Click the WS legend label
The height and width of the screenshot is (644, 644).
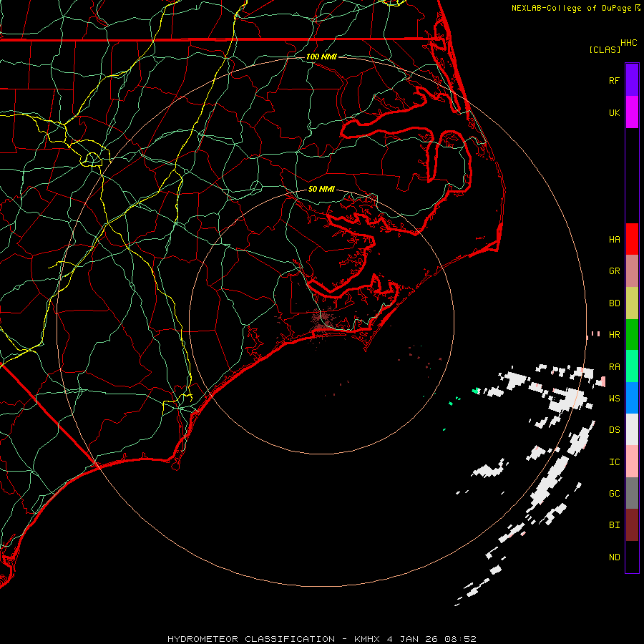(x=614, y=398)
